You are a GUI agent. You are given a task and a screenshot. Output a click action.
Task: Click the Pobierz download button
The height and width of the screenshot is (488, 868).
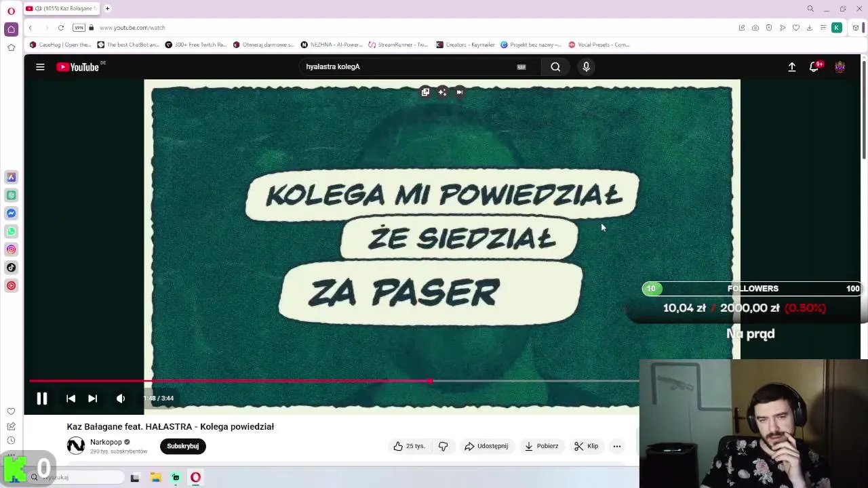[541, 446]
